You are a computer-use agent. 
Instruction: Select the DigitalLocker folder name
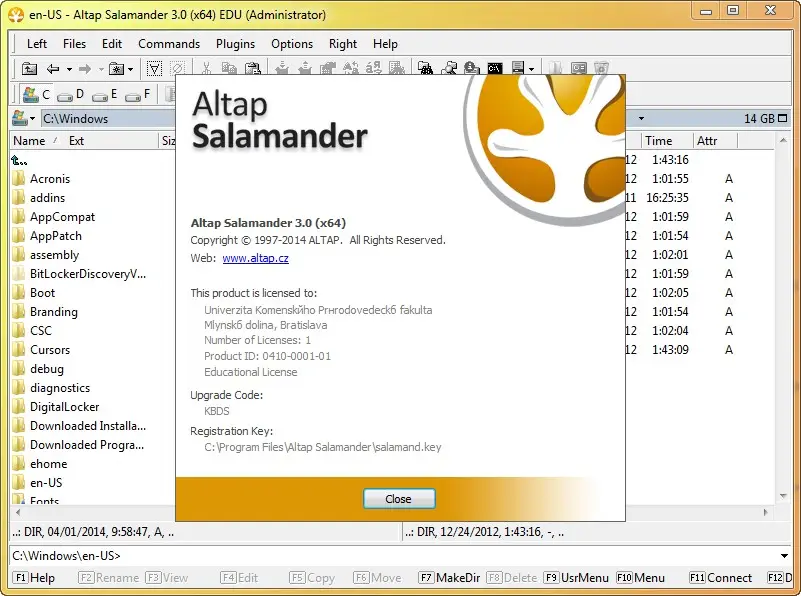point(65,407)
